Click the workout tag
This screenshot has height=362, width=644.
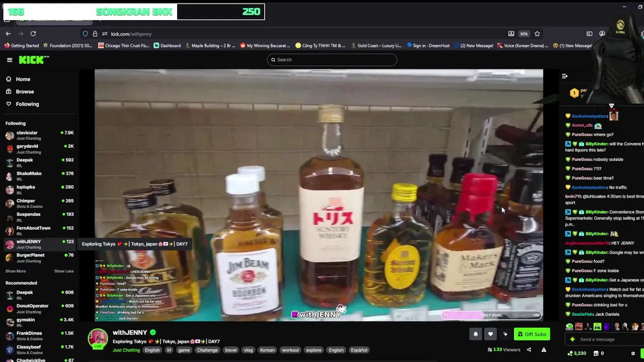tap(290, 350)
